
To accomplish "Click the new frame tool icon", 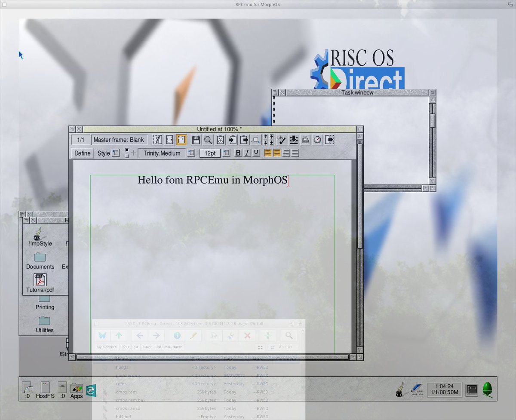I will click(256, 140).
